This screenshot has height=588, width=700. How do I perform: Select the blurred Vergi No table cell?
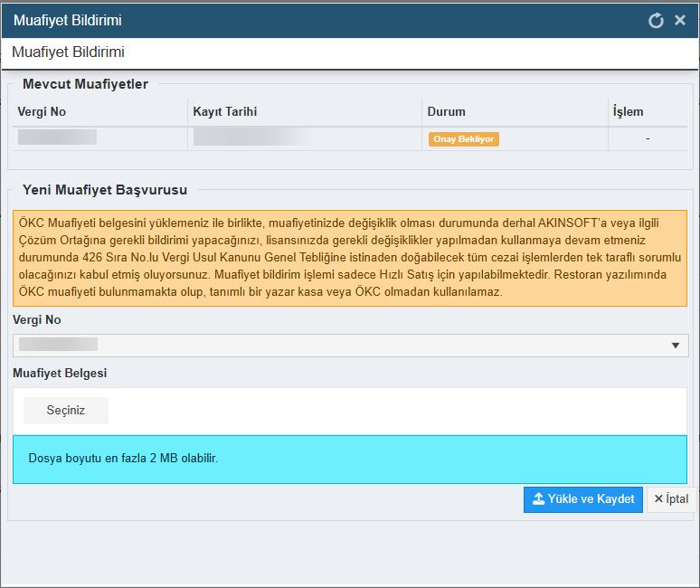(x=57, y=138)
